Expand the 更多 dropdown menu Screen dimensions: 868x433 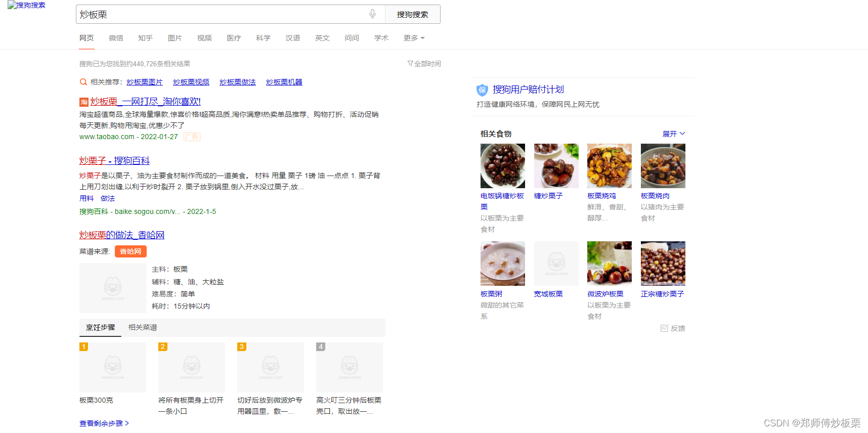point(414,38)
